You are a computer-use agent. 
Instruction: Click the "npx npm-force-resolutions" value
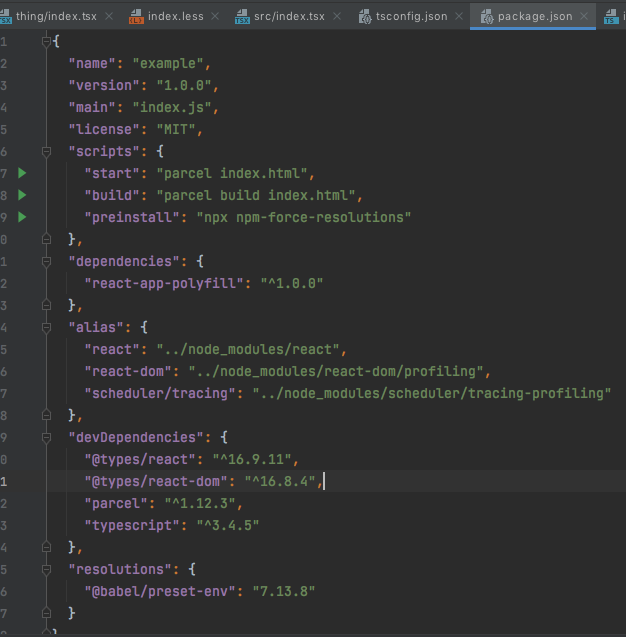(x=304, y=217)
